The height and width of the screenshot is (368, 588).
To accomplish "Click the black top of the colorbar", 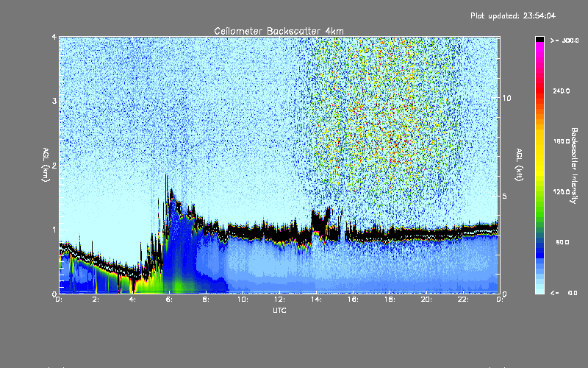I will pyautogui.click(x=539, y=39).
